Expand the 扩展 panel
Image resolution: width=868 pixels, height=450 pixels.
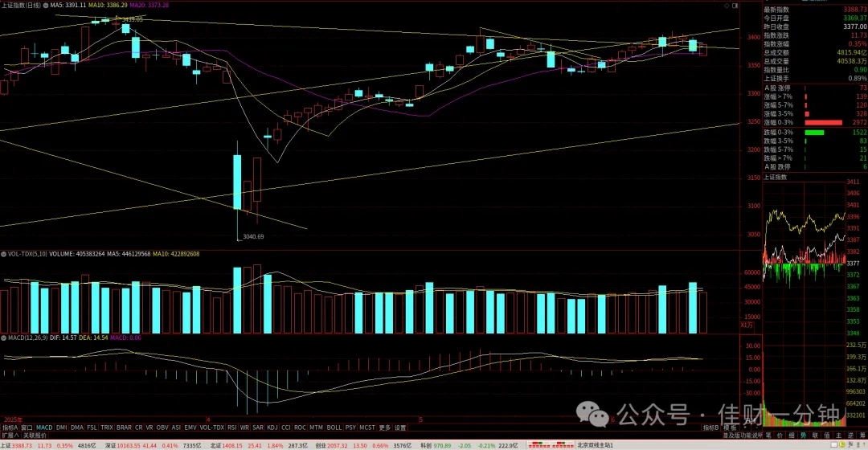point(10,436)
